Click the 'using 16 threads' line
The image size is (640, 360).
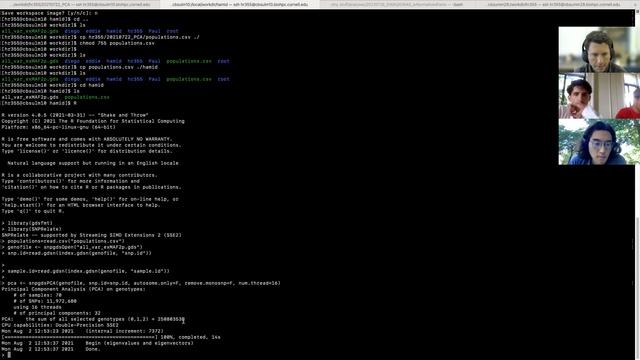point(37,307)
